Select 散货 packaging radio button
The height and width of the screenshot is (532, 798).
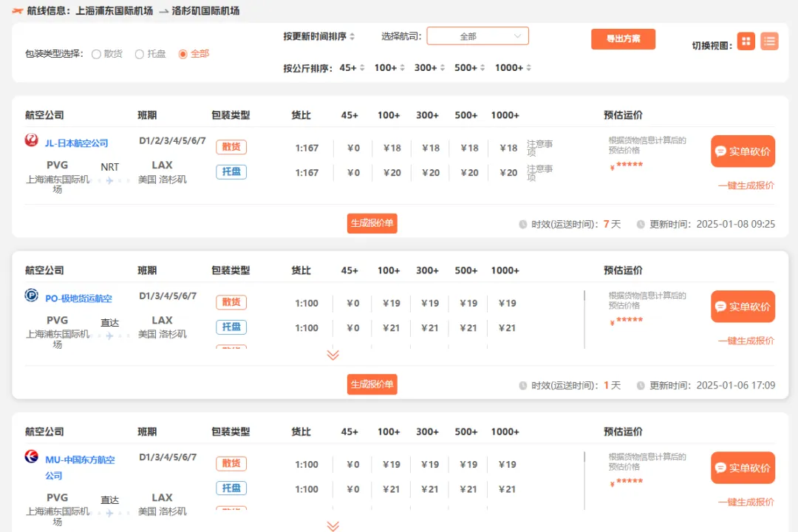[96, 54]
